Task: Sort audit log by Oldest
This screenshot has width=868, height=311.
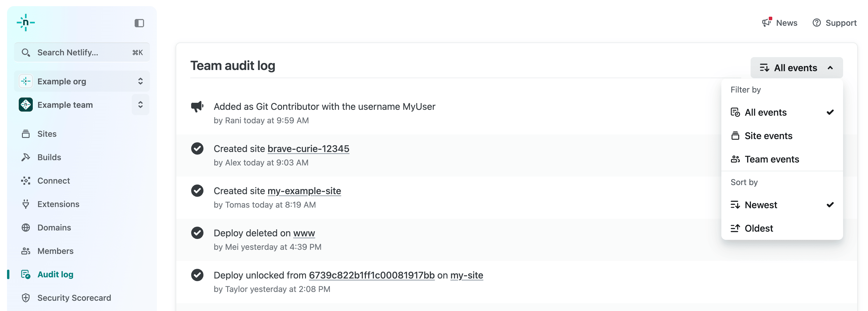Action: click(759, 228)
